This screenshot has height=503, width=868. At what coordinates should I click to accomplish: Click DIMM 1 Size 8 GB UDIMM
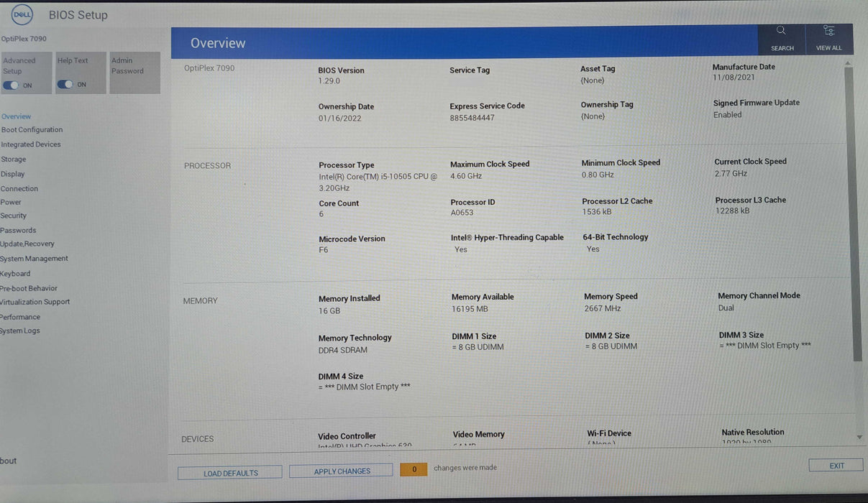click(478, 347)
